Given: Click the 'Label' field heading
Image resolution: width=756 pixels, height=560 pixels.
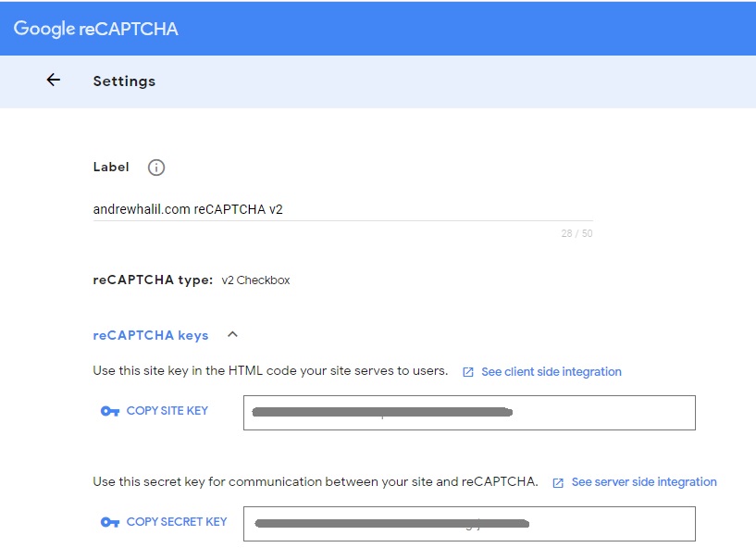Looking at the screenshot, I should point(111,167).
